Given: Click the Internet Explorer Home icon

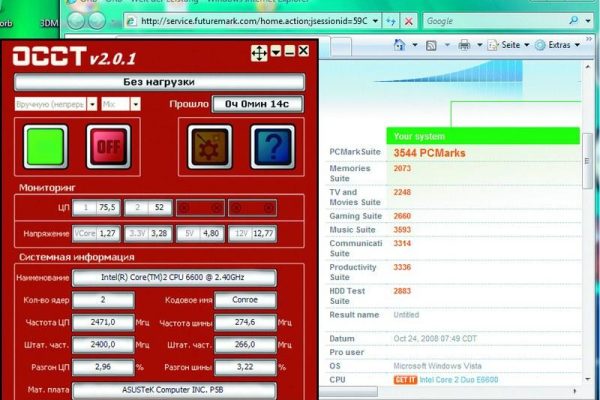Looking at the screenshot, I should 399,45.
